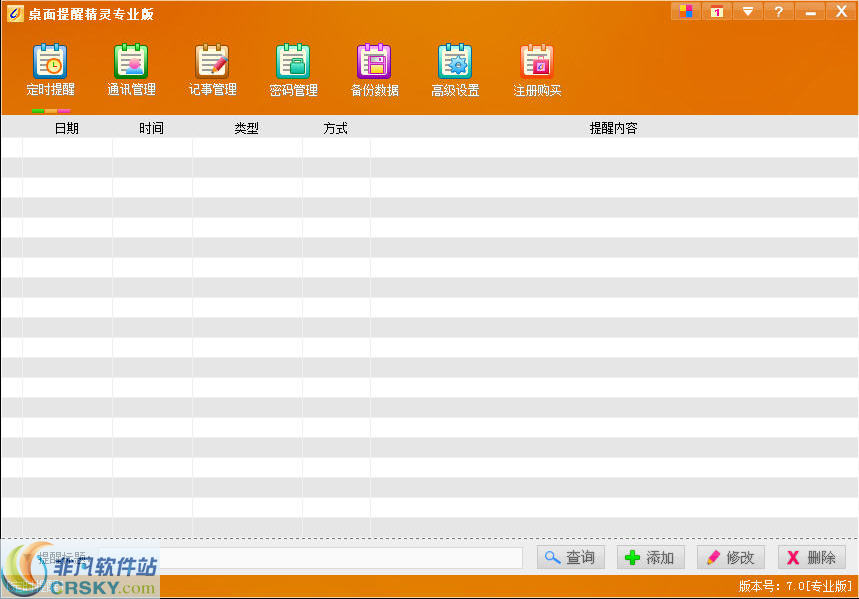Open the 备份数据 backup data tool

(x=374, y=68)
